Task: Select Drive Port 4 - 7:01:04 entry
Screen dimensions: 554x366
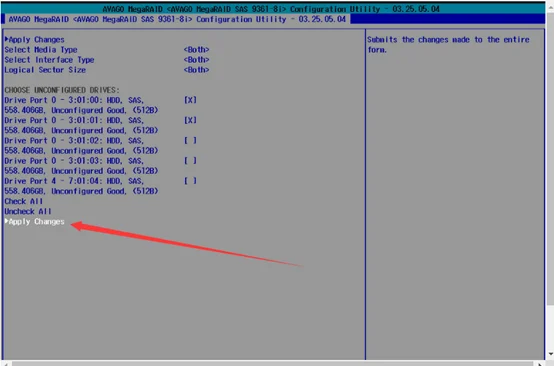Action: (81, 186)
